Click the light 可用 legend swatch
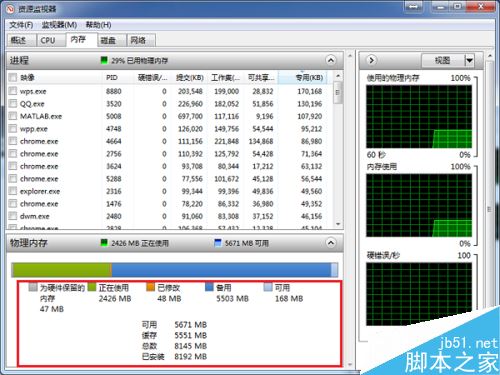Screen dimensions: 500x375 (268, 287)
